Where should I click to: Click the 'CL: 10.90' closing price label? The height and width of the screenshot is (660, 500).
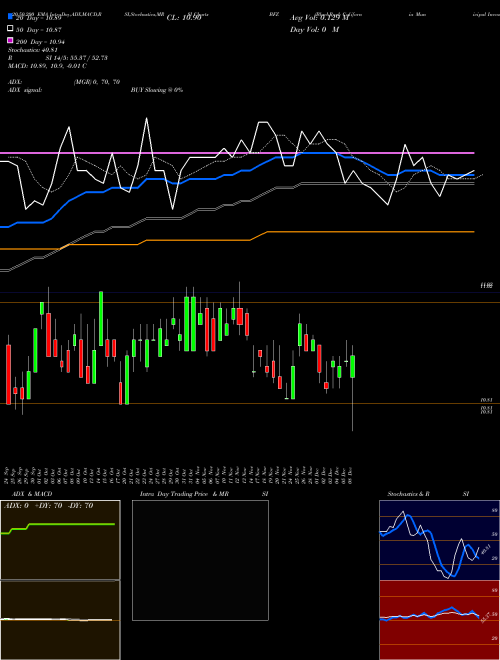(184, 18)
